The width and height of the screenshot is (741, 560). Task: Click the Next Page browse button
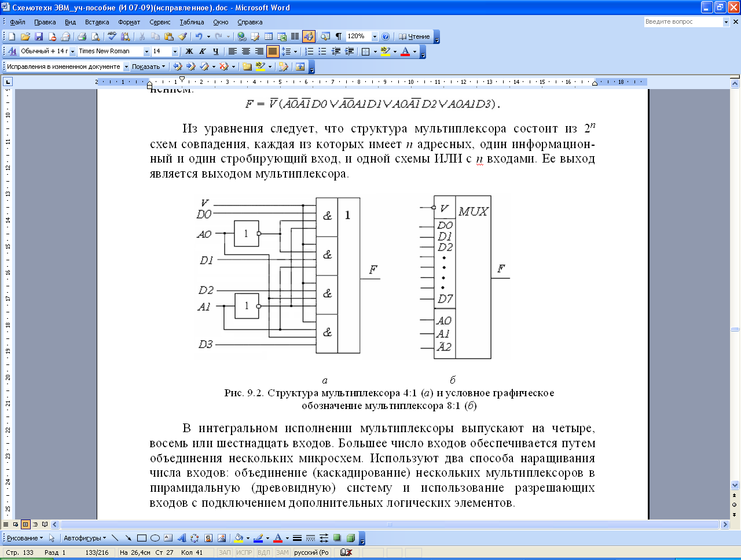coord(735,514)
